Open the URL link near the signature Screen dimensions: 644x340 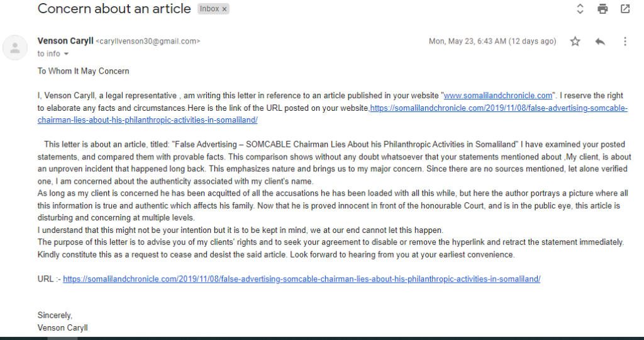point(301,279)
